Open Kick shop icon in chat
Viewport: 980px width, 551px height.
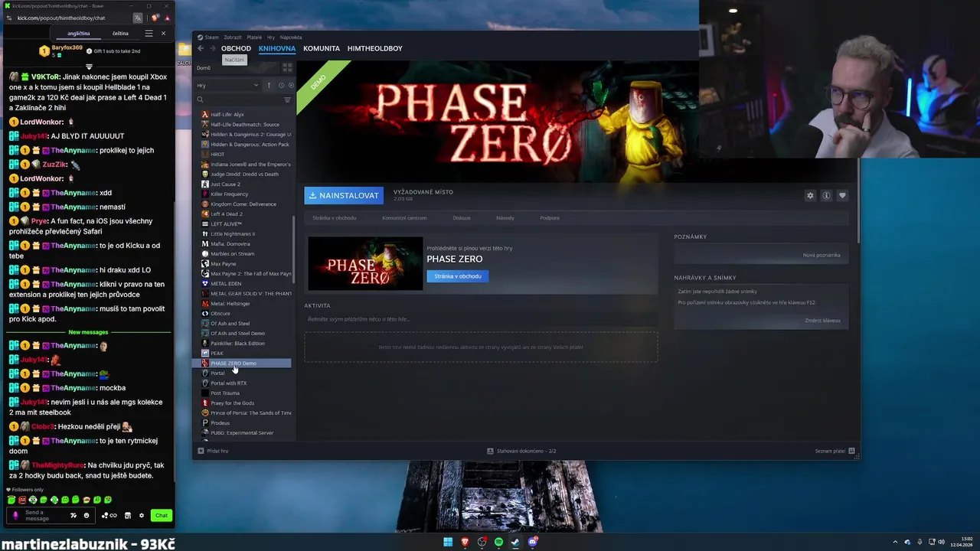(x=128, y=516)
